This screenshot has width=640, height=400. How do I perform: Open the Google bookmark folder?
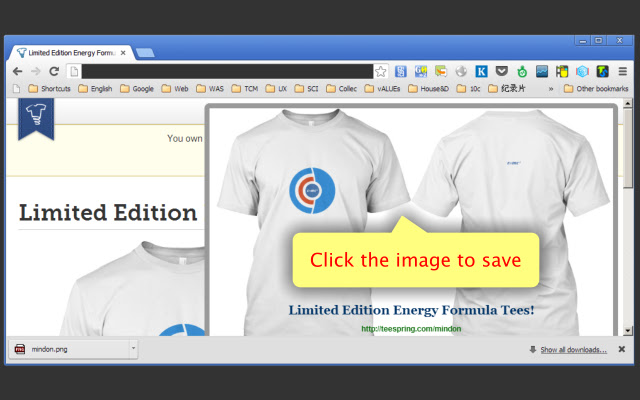[x=137, y=89]
